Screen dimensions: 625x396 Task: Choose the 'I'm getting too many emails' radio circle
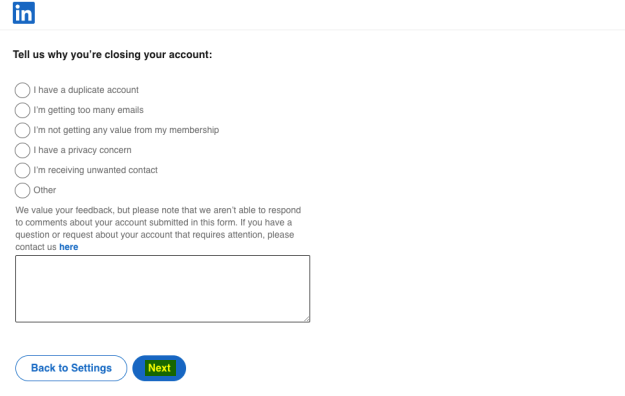pyautogui.click(x=22, y=110)
